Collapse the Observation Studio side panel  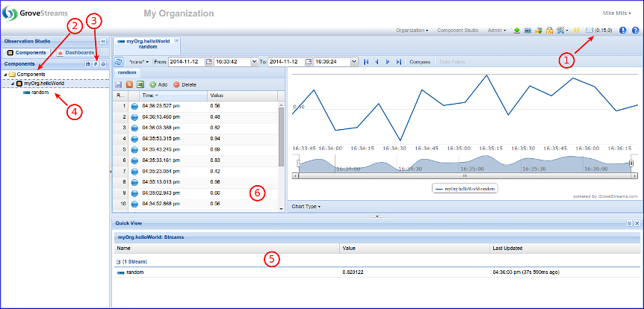[x=104, y=42]
